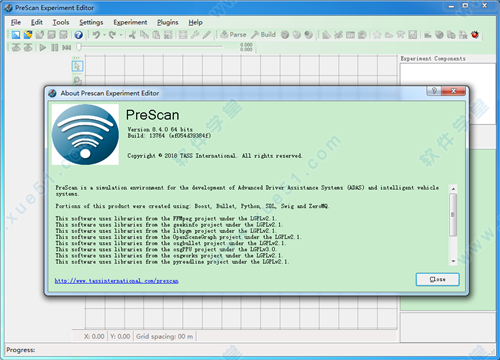This screenshot has width=500, height=360.
Task: Click the Pause simulation button
Action: [55, 48]
